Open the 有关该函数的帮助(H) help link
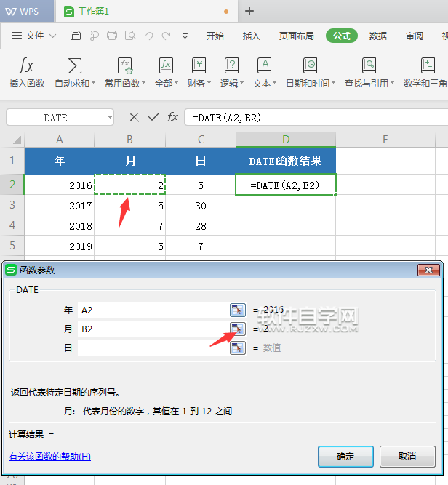 pyautogui.click(x=49, y=456)
